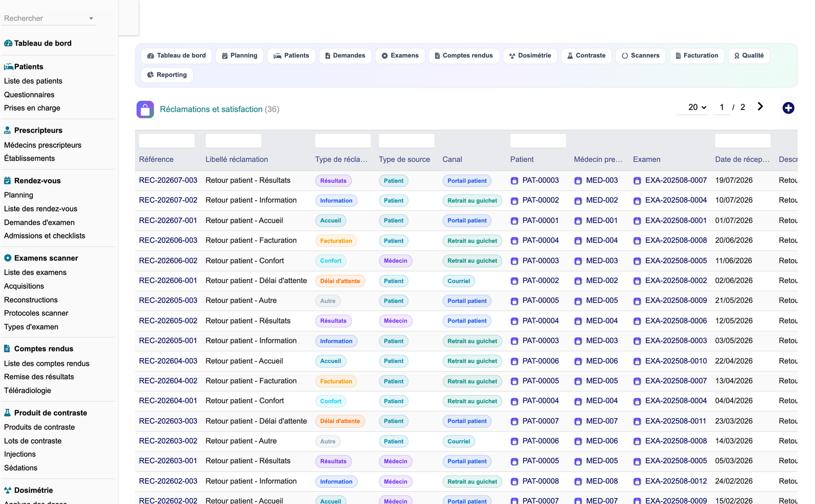Viewport: 815px width, 504px height.
Task: Open the Patients tab in top bar
Action: [292, 56]
